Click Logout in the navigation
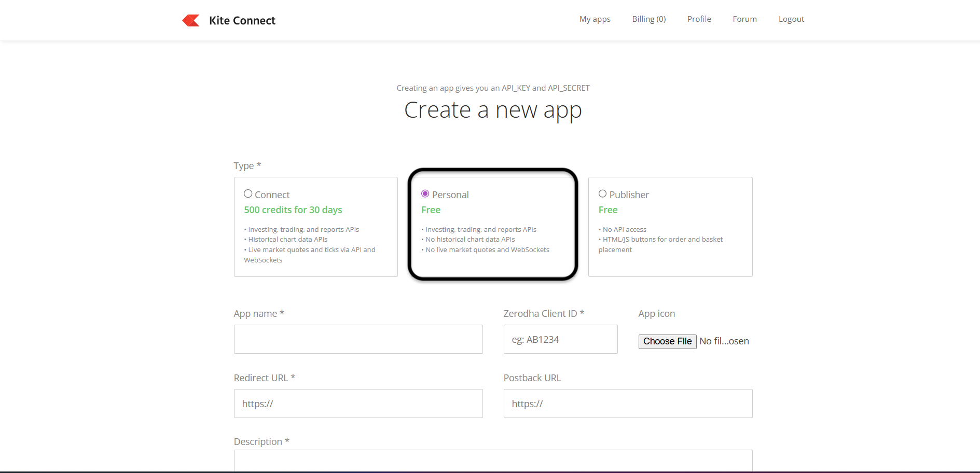Viewport: 980px width, 473px height. pos(791,19)
